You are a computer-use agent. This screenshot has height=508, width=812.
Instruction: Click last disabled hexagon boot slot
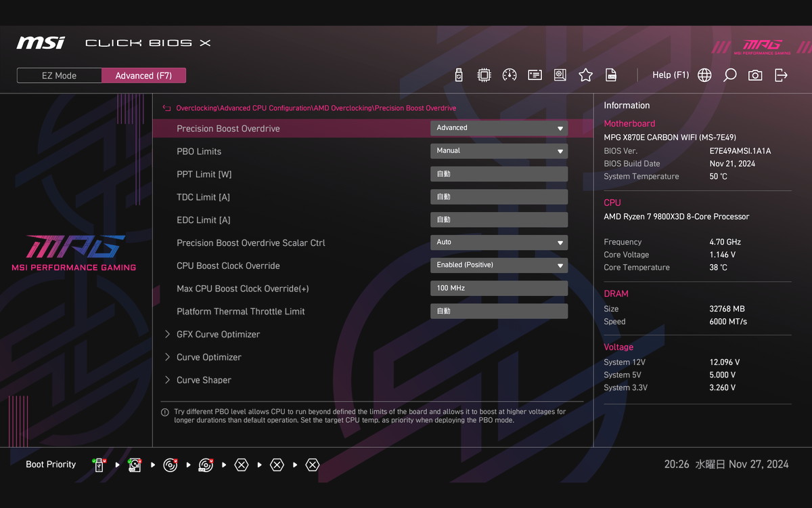[312, 465]
